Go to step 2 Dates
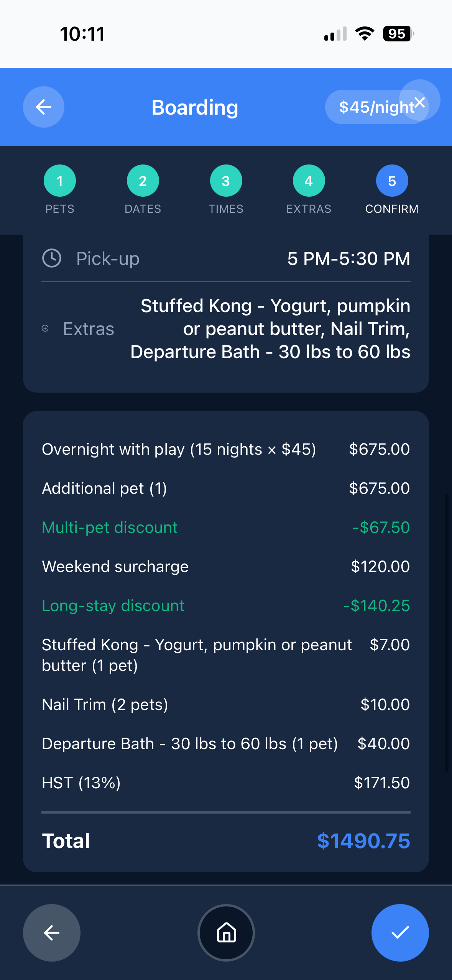The image size is (452, 980). 143,181
